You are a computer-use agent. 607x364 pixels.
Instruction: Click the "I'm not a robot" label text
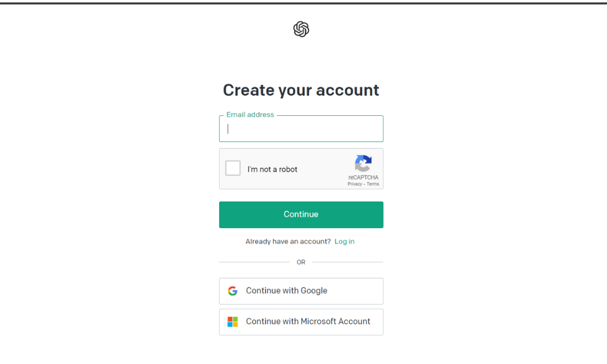[x=273, y=169]
